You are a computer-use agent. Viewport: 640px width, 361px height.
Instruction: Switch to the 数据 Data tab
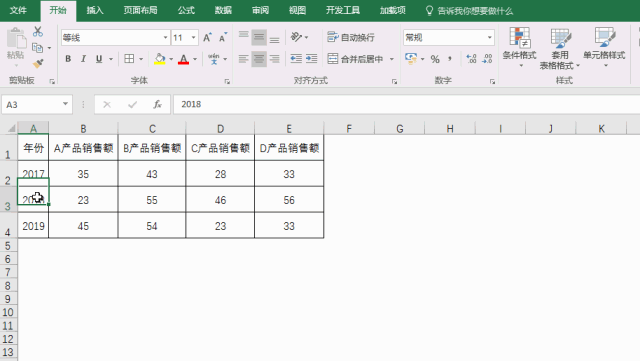[x=223, y=10]
